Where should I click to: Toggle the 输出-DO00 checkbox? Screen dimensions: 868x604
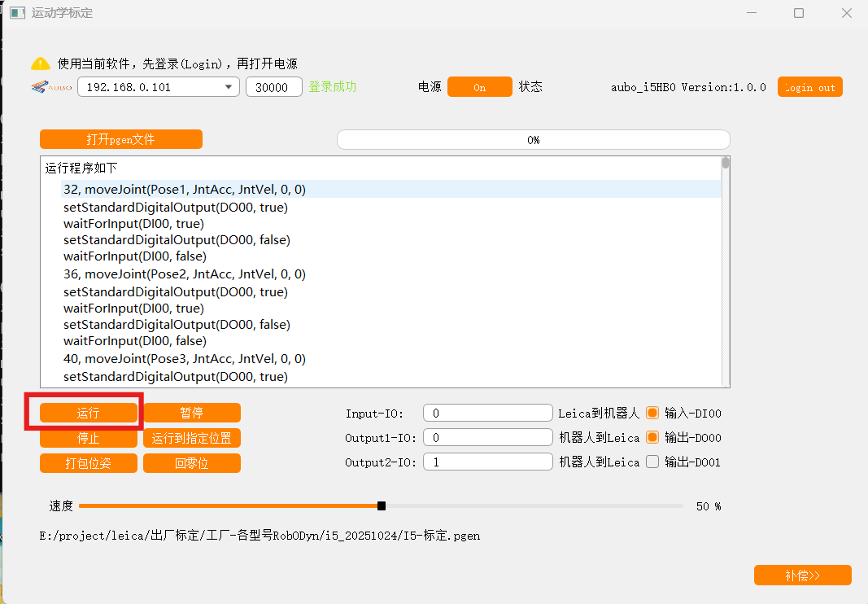click(x=652, y=437)
